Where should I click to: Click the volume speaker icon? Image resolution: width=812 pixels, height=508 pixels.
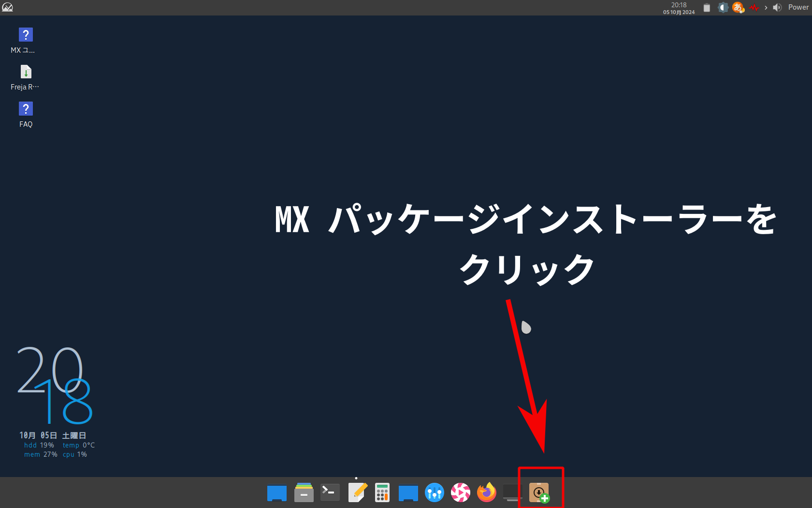pyautogui.click(x=777, y=7)
